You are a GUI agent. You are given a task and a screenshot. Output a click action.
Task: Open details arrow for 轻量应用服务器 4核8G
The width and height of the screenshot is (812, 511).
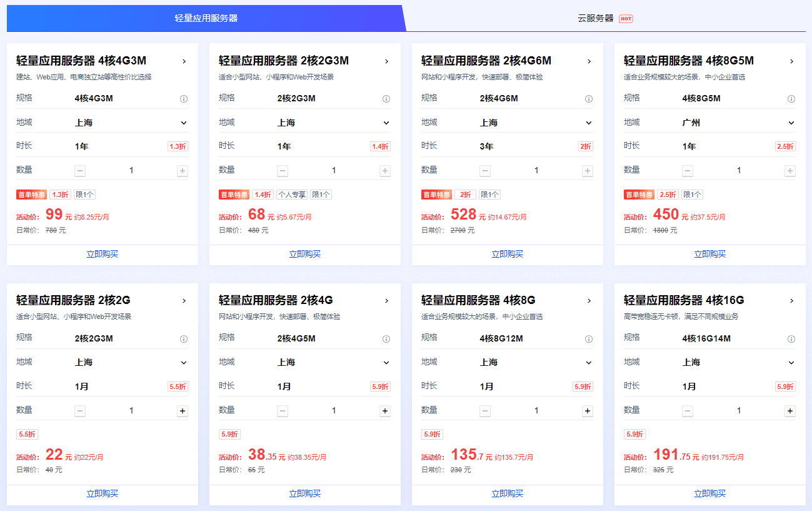click(x=589, y=301)
